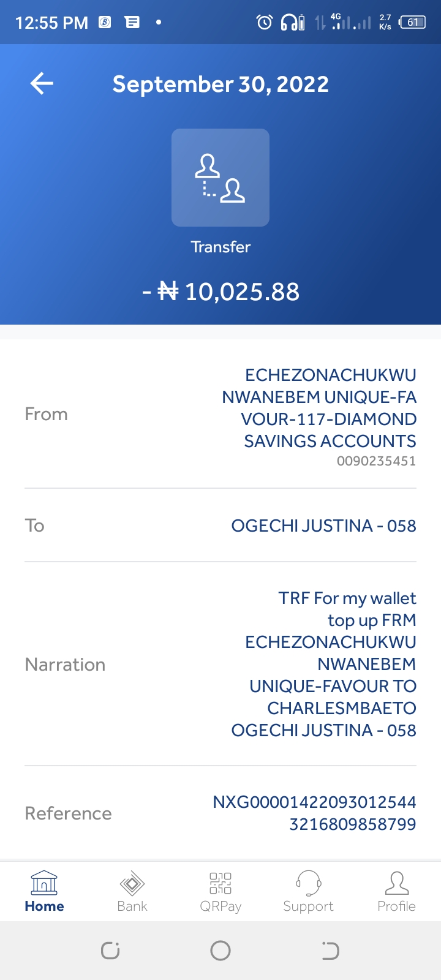This screenshot has height=980, width=441.
Task: Select account number 0090235451
Action: coord(376,461)
